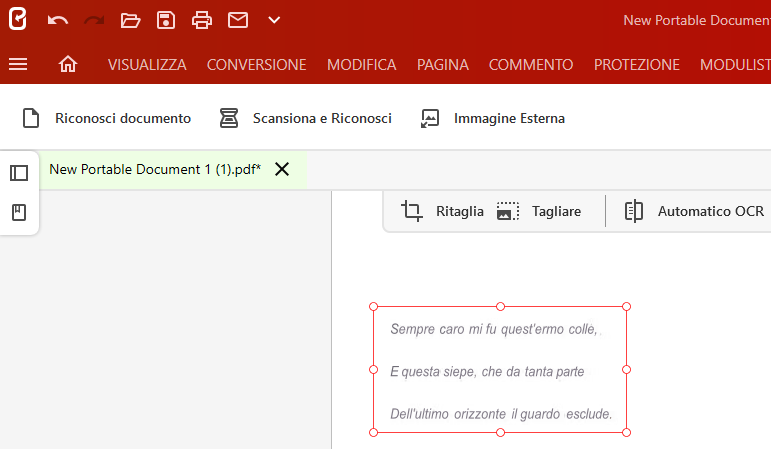Toggle the sidebar panel icon

coord(19,173)
